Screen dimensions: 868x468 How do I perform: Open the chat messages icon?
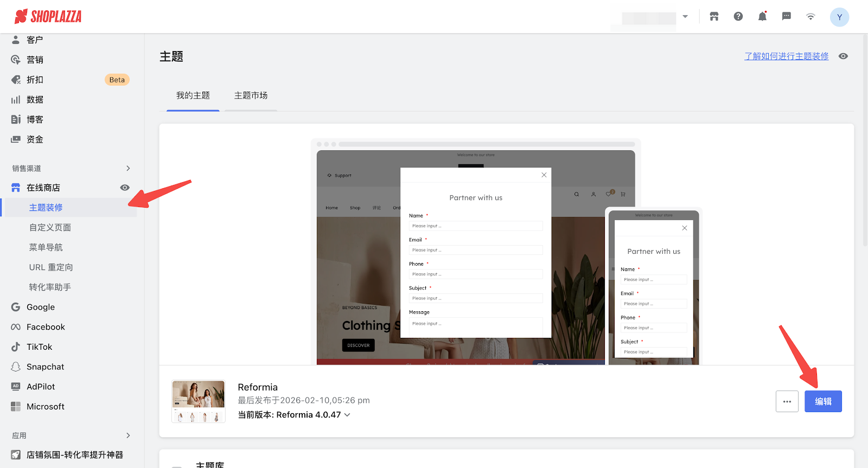click(x=786, y=17)
